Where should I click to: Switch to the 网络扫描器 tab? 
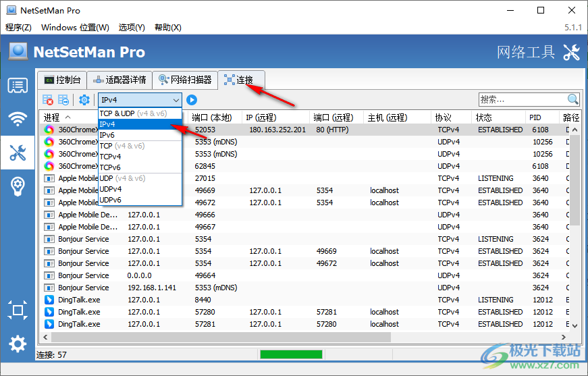[185, 80]
